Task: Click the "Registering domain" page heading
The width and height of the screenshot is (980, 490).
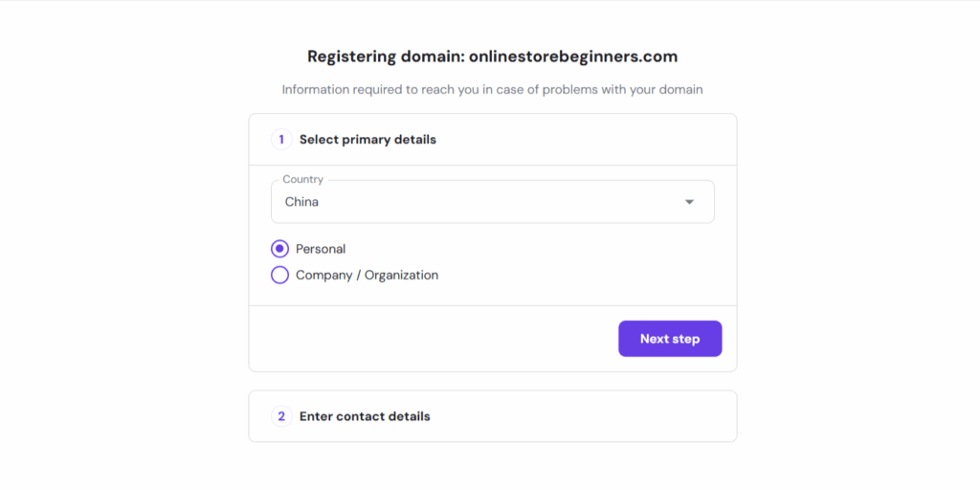Action: click(386, 56)
